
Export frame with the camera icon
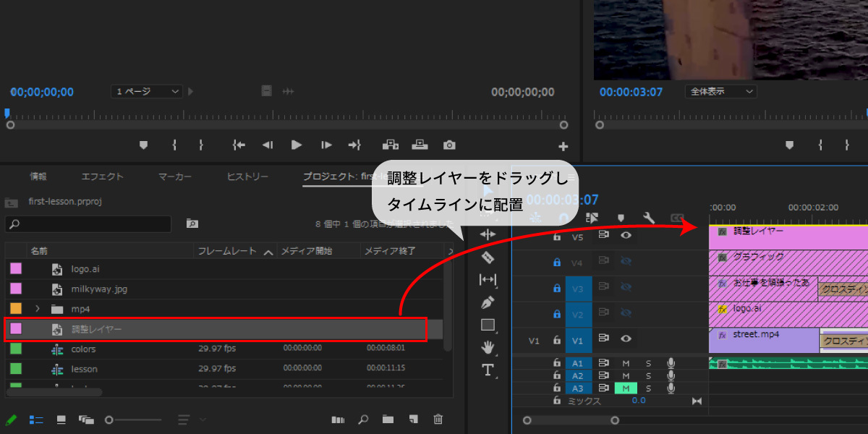click(449, 145)
